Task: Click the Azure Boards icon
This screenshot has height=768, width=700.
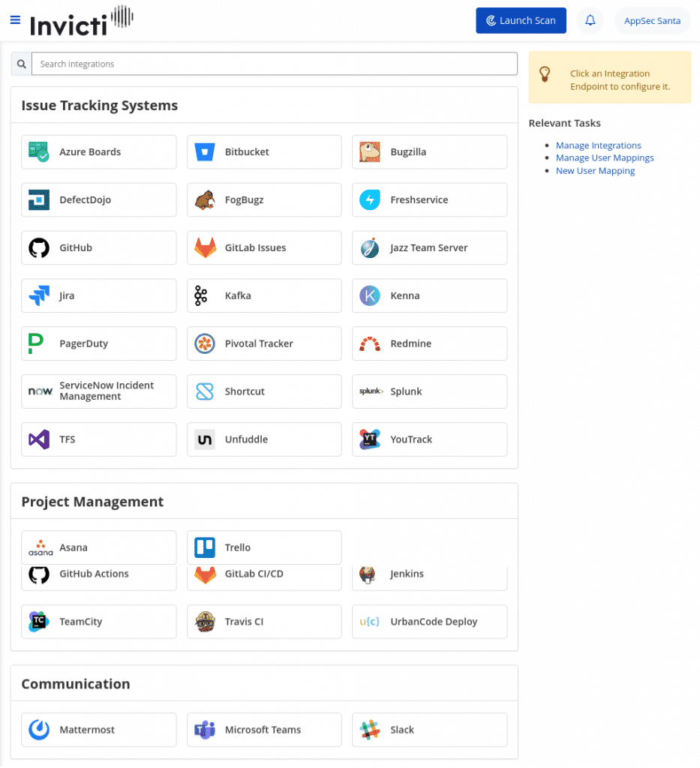Action: click(39, 151)
